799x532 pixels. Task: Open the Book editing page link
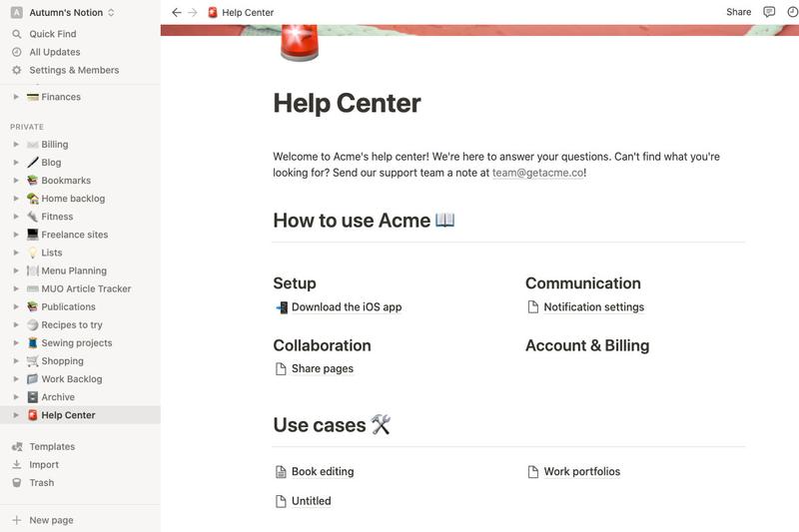click(x=323, y=472)
